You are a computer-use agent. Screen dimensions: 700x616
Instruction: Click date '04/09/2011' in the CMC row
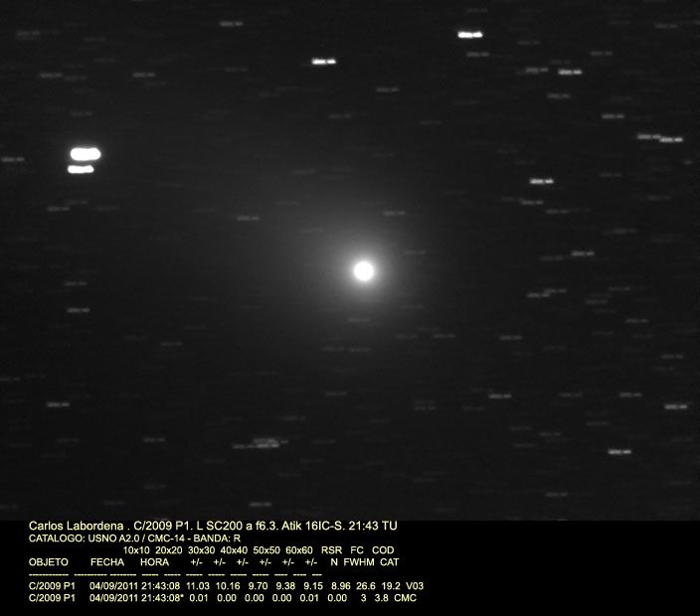(113, 598)
